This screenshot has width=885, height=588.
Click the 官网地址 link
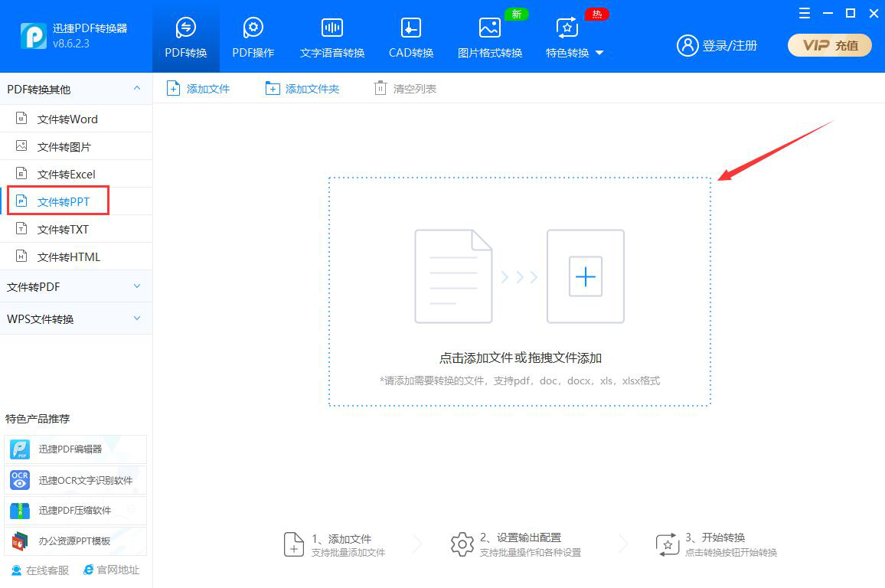coord(111,570)
